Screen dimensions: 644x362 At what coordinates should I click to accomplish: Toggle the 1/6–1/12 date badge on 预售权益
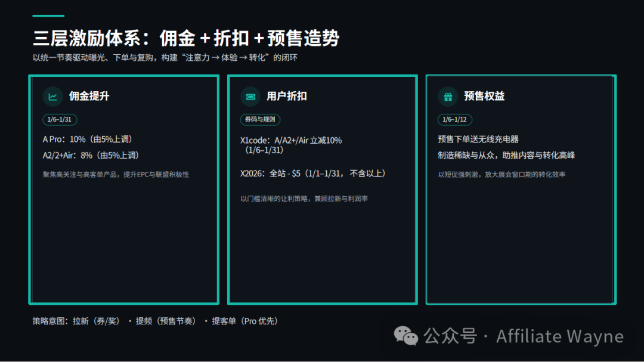(454, 119)
